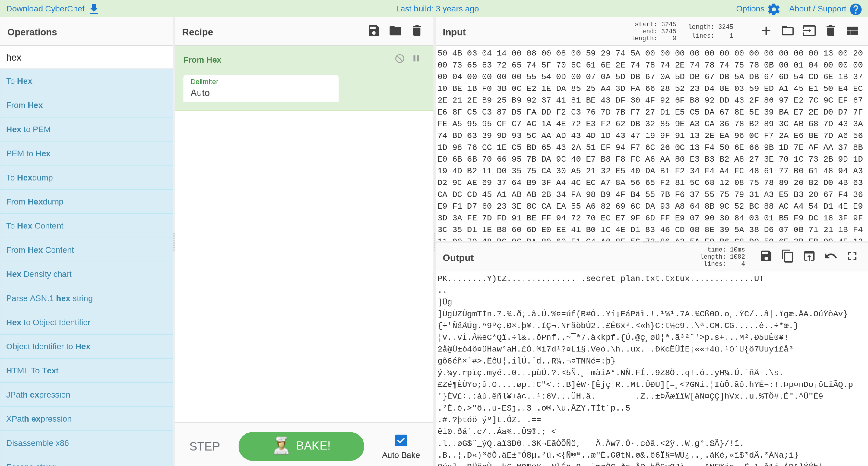The width and height of the screenshot is (868, 466).
Task: Clear the recipe with trash icon
Action: 417,31
